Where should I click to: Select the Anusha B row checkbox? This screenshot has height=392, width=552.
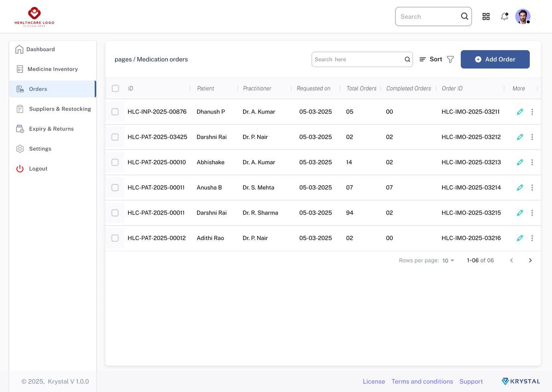(115, 187)
